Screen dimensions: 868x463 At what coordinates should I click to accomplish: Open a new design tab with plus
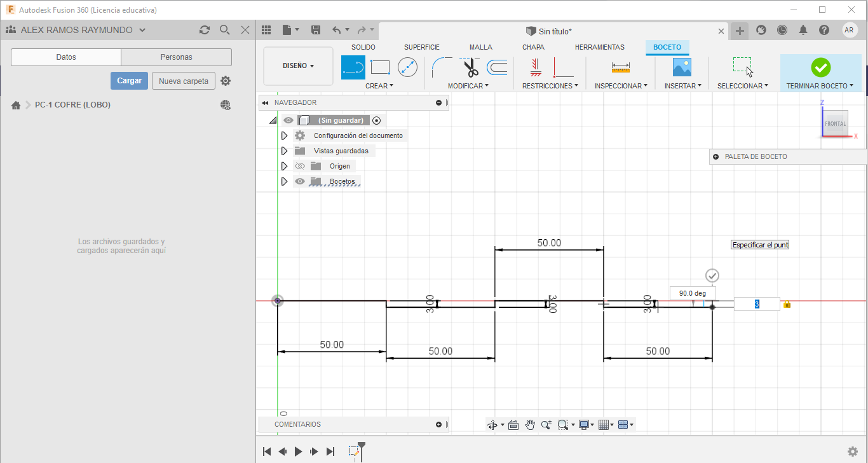pyautogui.click(x=740, y=30)
